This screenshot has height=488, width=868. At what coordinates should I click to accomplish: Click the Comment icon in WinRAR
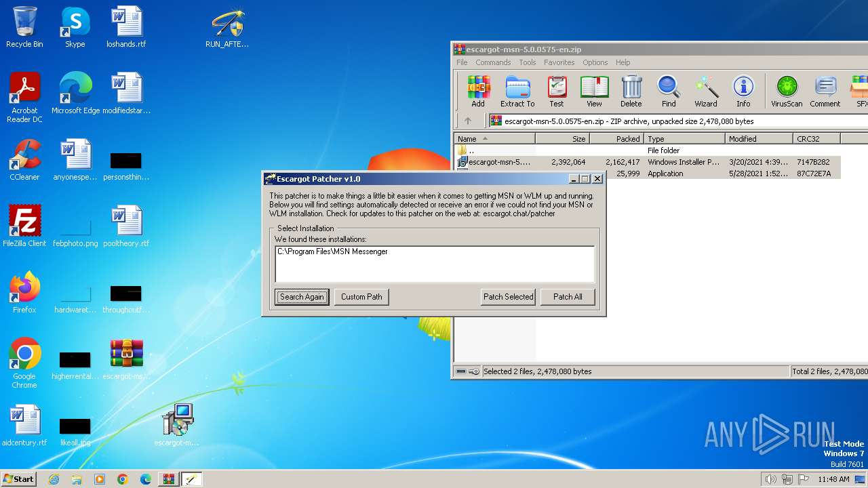point(825,91)
